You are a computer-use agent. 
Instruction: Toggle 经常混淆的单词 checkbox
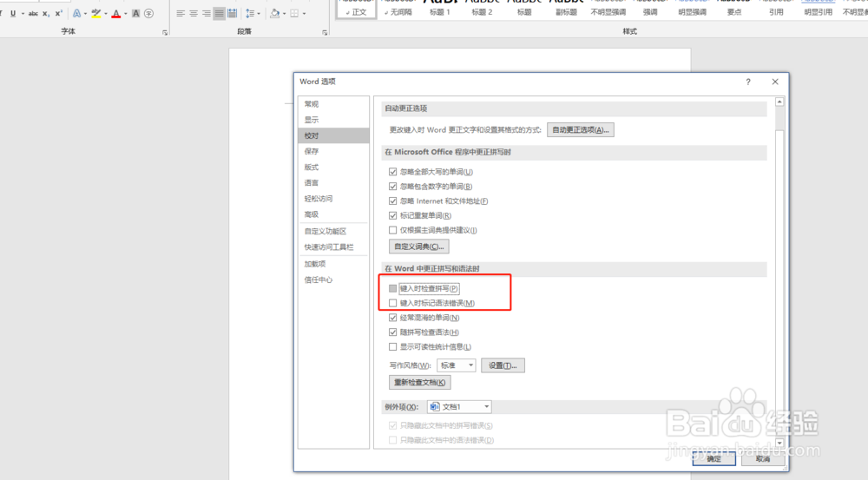(392, 318)
